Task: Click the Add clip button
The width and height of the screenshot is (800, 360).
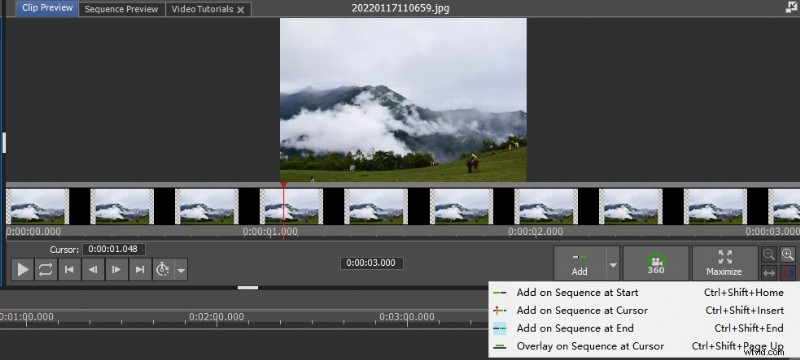Action: coord(580,264)
